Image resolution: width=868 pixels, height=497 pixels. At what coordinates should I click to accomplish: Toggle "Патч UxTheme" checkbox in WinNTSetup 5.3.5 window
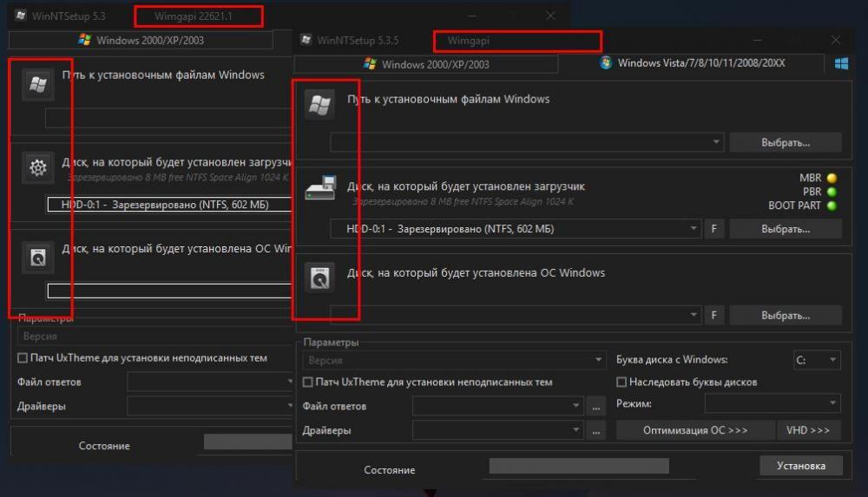tap(308, 383)
